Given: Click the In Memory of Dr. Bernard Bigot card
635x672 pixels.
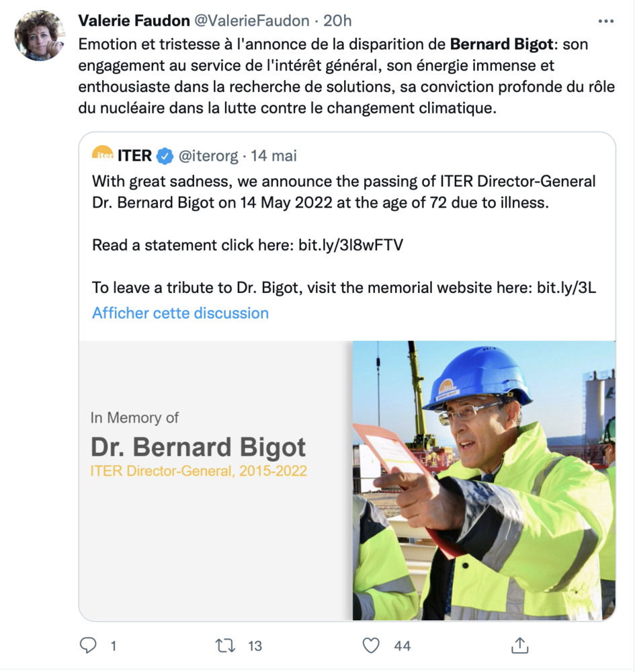Looking at the screenshot, I should tap(215, 480).
